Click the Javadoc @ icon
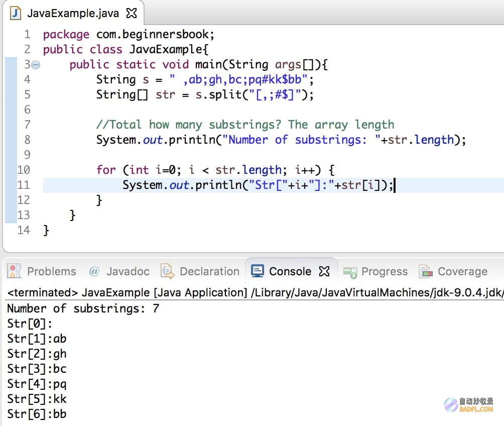 coord(94,271)
